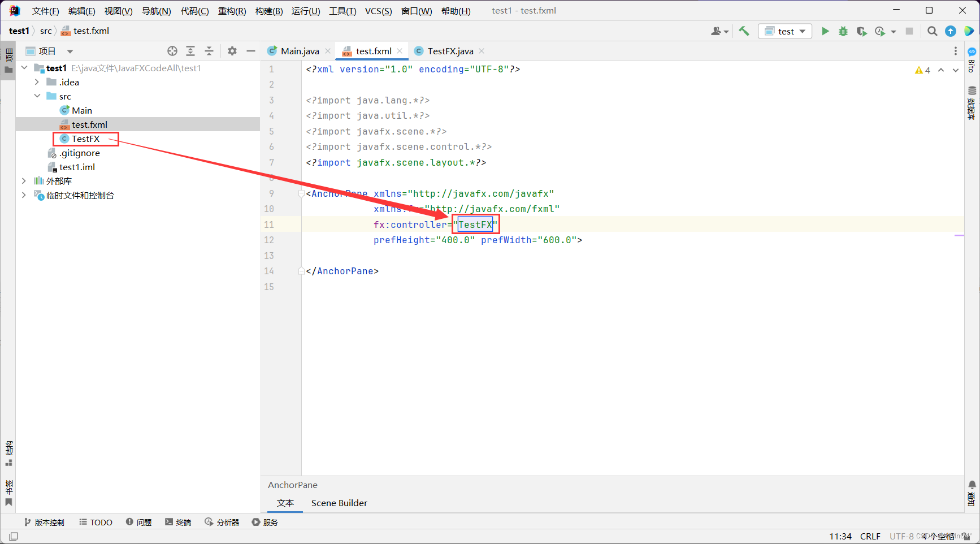
Task: Show inspection warnings count 4
Action: (922, 70)
